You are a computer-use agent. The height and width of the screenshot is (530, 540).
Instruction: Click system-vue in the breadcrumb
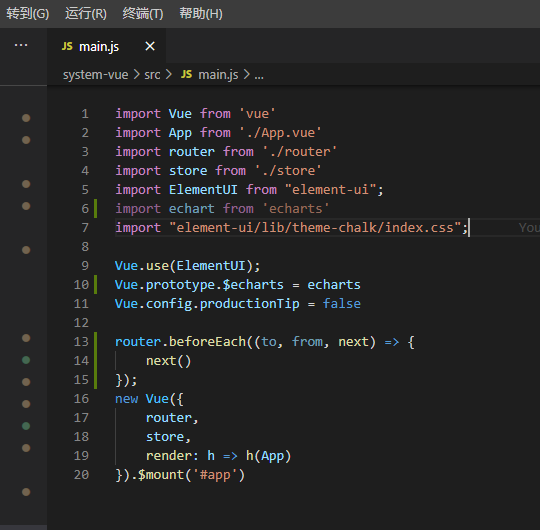(95, 75)
